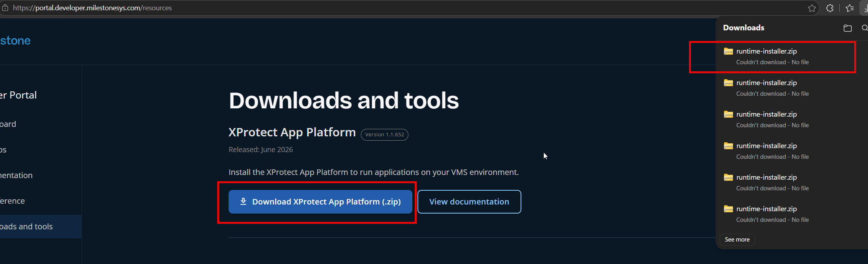Click the Install the XProtect App Platform description text
868x264 pixels.
(x=373, y=172)
